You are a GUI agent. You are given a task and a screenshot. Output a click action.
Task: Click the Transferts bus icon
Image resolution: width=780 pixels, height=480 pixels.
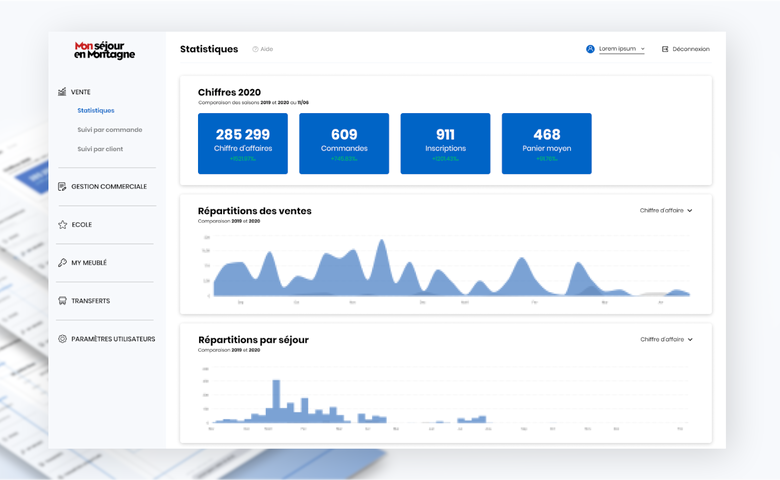[x=62, y=301]
